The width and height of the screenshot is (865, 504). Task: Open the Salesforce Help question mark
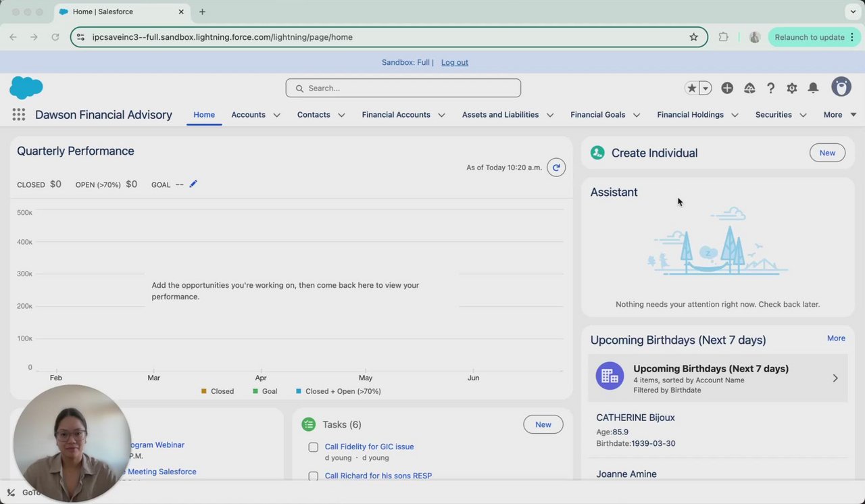770,88
